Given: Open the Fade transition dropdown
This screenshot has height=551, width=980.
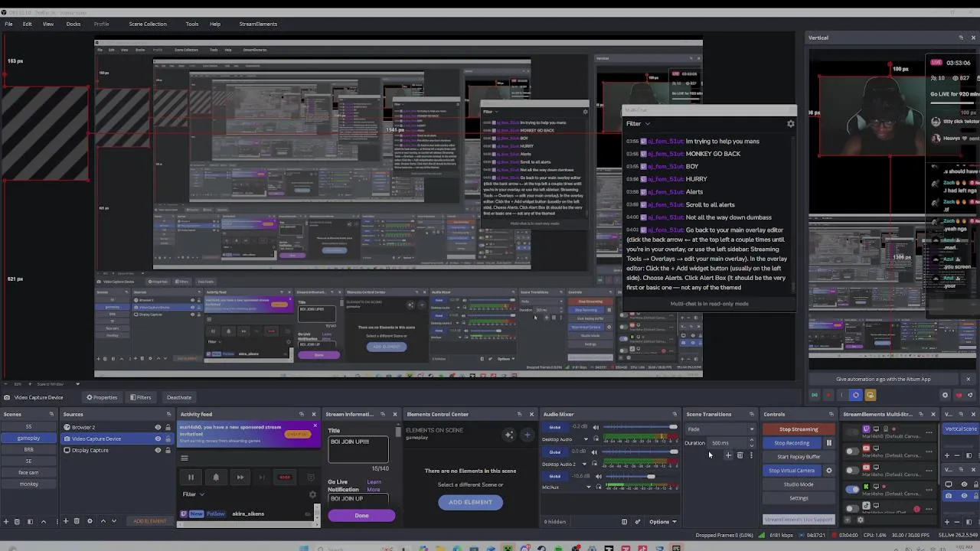Looking at the screenshot, I should (720, 429).
